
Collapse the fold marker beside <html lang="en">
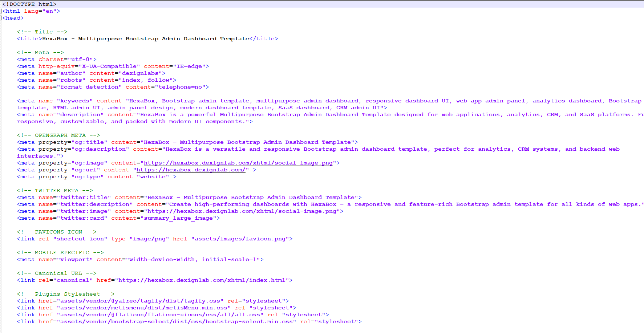(x=1, y=11)
